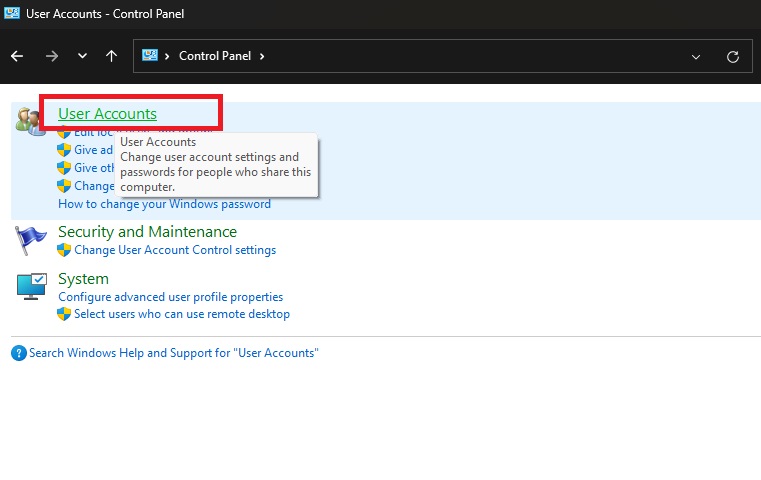Click the shield icon beside Select users remote desktop
Image resolution: width=761 pixels, height=480 pixels.
click(64, 314)
